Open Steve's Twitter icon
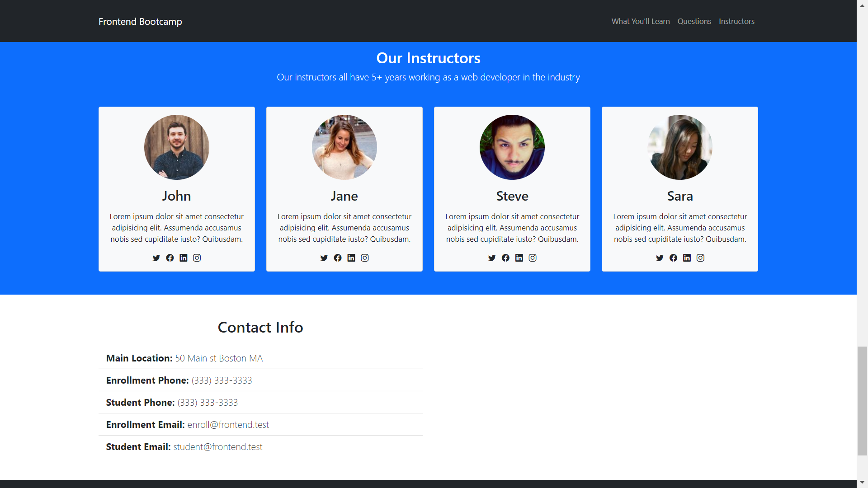The image size is (868, 488). (x=492, y=258)
